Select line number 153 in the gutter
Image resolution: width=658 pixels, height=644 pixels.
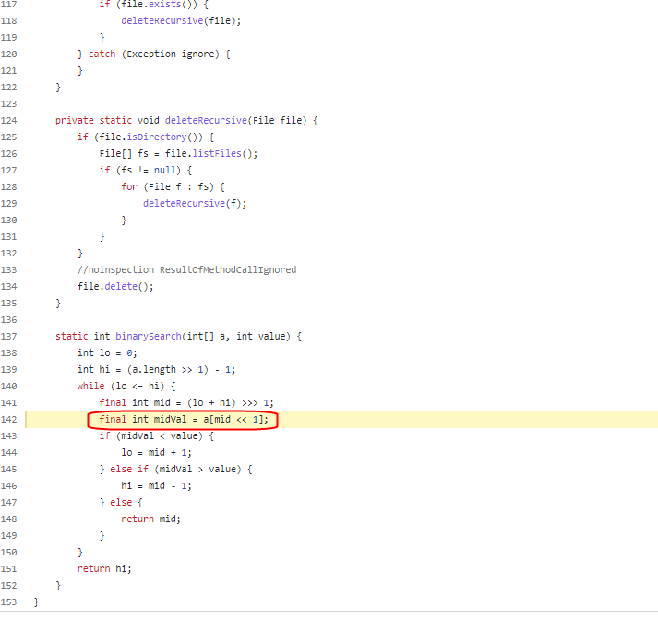[9, 602]
